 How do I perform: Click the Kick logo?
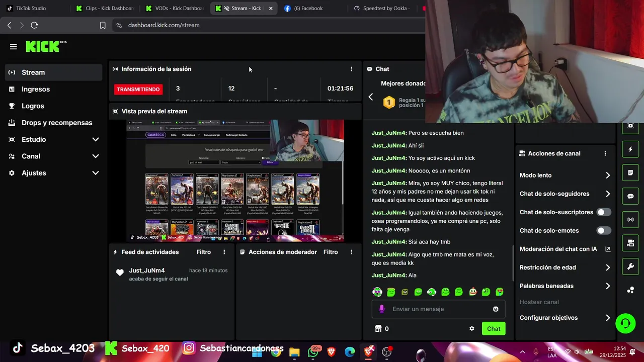pyautogui.click(x=46, y=46)
